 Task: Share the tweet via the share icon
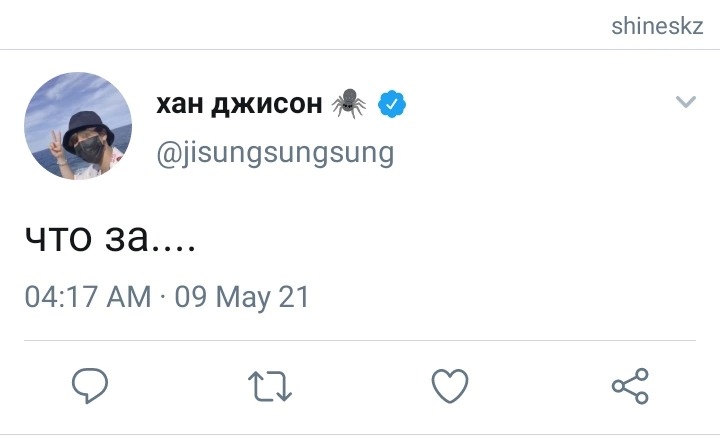coord(630,386)
